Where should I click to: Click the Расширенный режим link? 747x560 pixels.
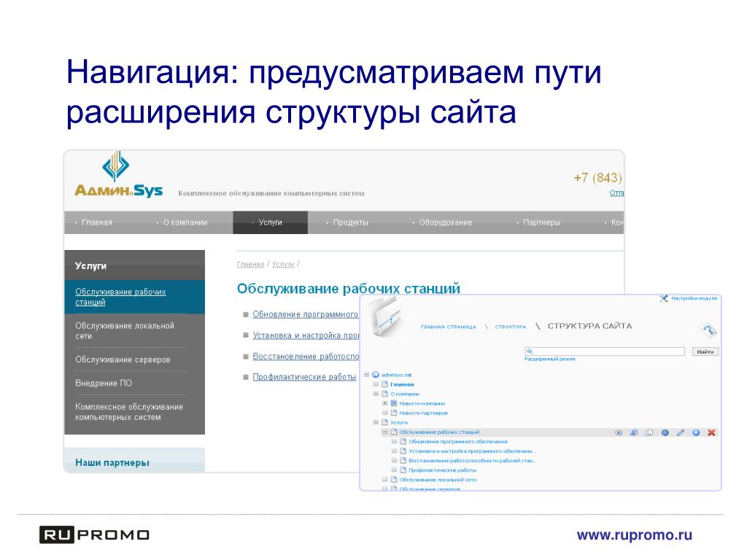[x=550, y=359]
